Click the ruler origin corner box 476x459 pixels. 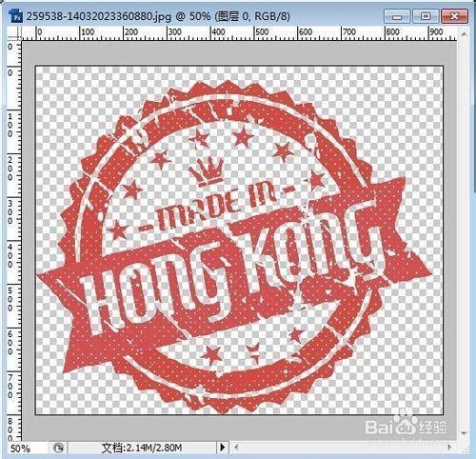14,33
